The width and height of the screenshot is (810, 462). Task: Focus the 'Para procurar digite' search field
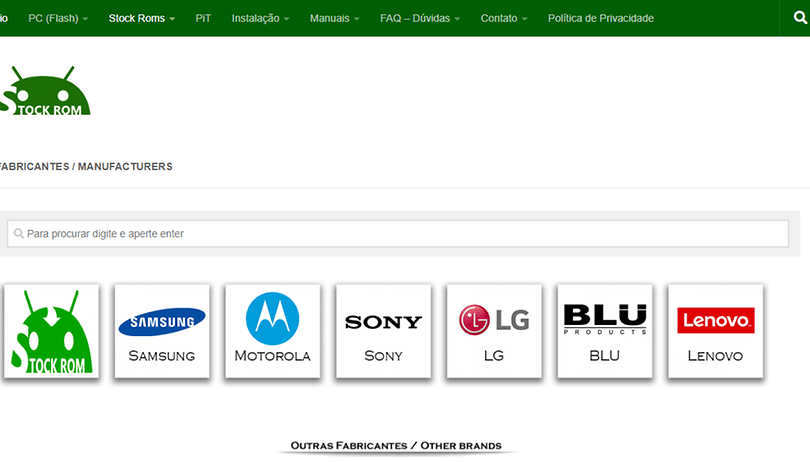click(398, 234)
